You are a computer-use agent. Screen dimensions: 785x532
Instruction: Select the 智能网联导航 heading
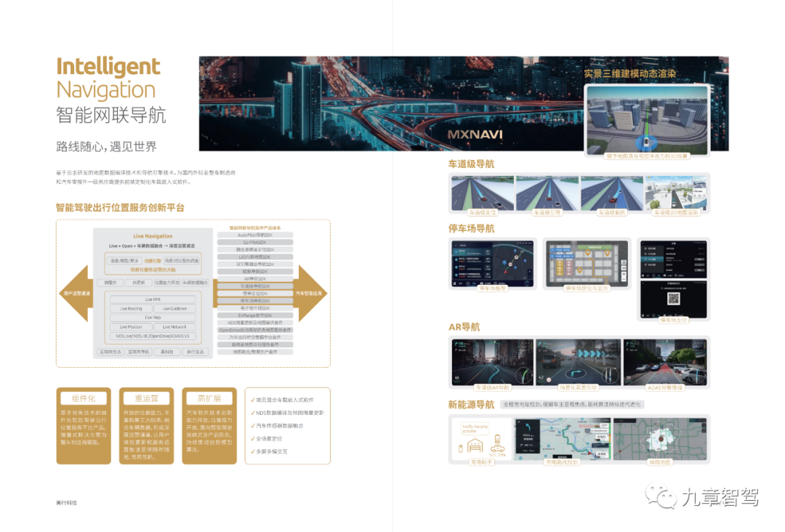coord(110,115)
